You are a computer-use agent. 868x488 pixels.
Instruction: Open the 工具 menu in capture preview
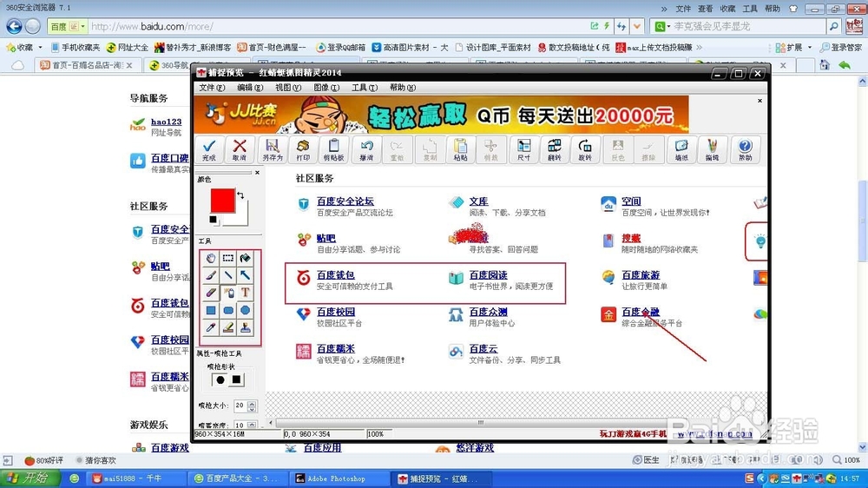(x=365, y=88)
